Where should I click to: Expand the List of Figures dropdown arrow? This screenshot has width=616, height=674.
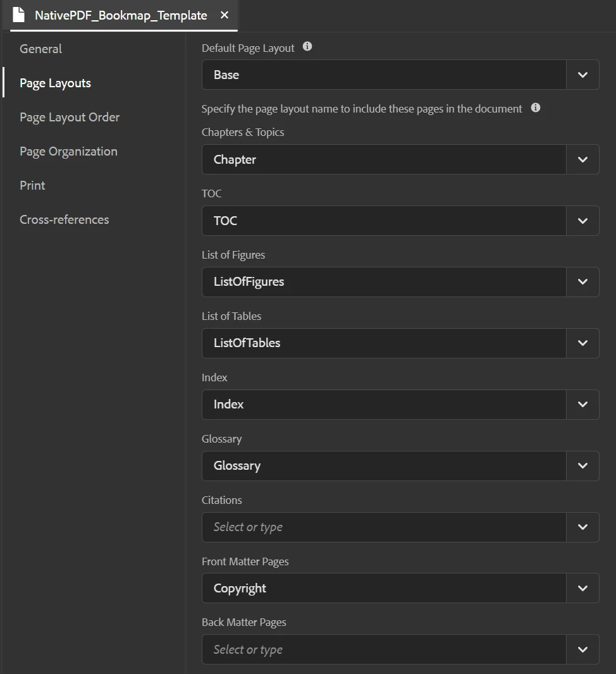(582, 282)
